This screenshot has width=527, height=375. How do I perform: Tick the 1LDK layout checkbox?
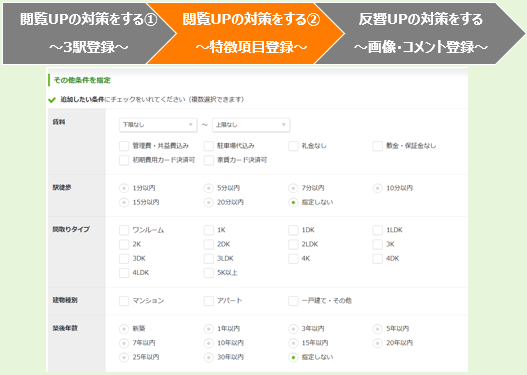click(377, 230)
